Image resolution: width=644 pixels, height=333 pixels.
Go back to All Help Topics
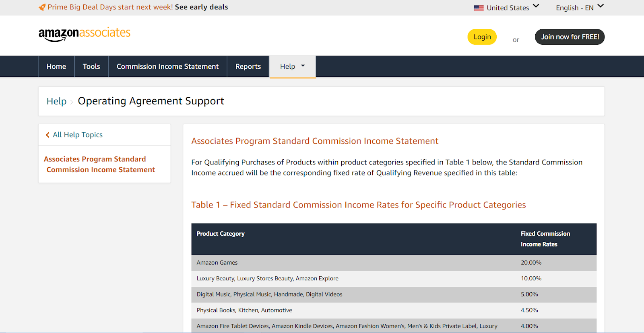[x=78, y=135]
